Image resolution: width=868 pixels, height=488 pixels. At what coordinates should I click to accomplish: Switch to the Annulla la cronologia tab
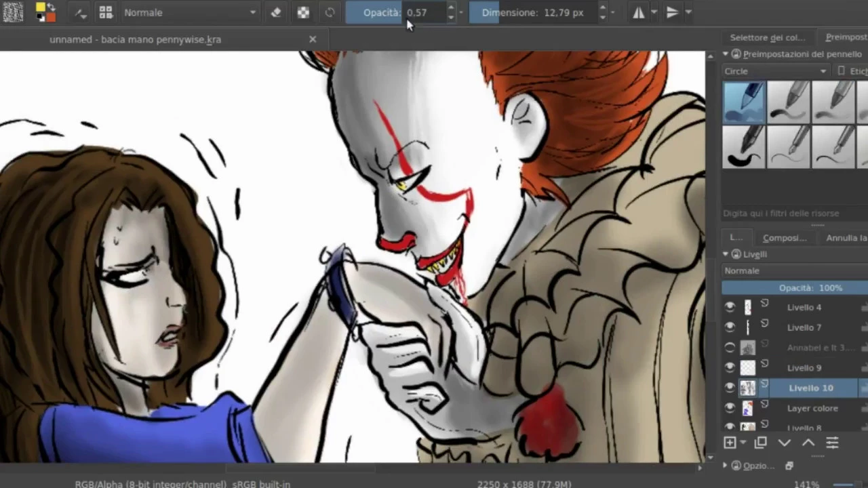pyautogui.click(x=845, y=237)
